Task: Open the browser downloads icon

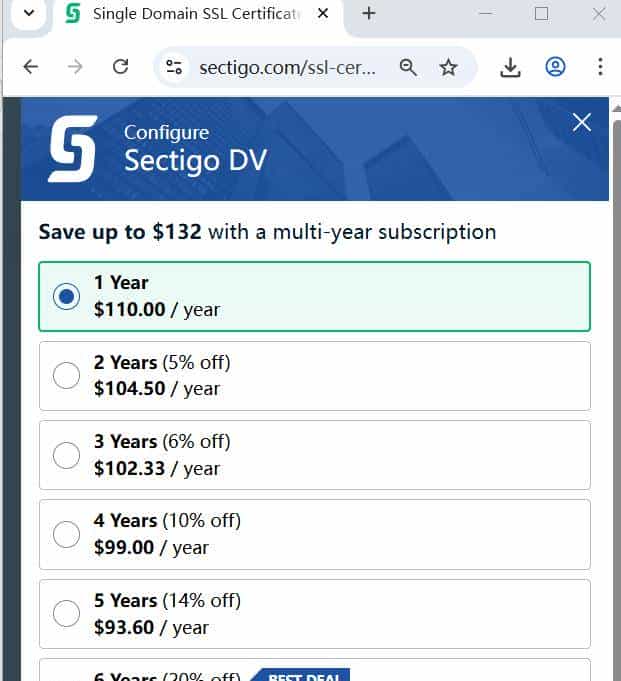Action: point(510,67)
